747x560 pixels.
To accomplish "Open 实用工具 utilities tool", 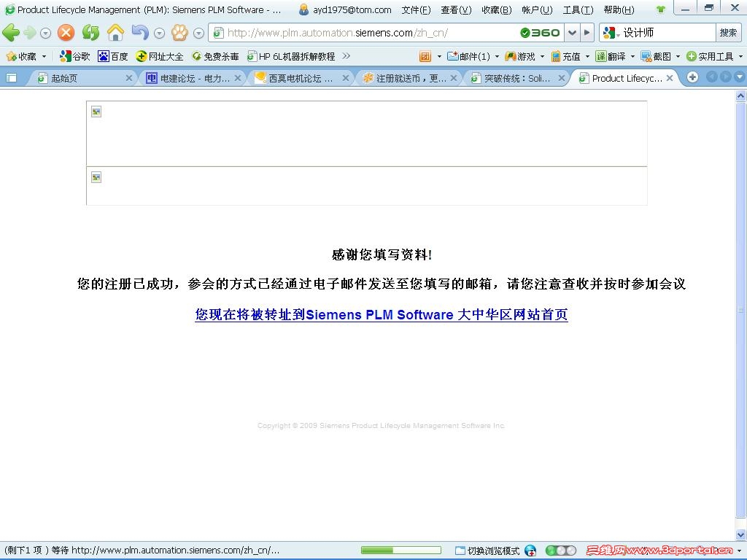I will click(710, 56).
